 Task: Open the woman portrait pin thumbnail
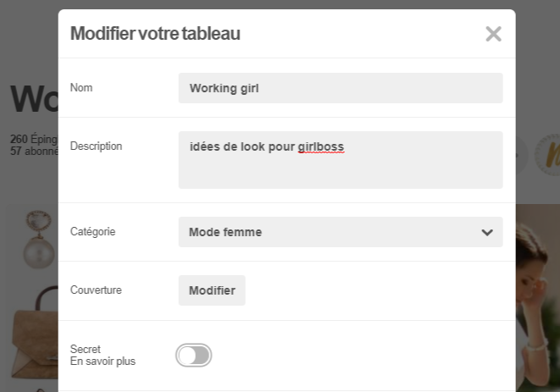click(x=537, y=298)
